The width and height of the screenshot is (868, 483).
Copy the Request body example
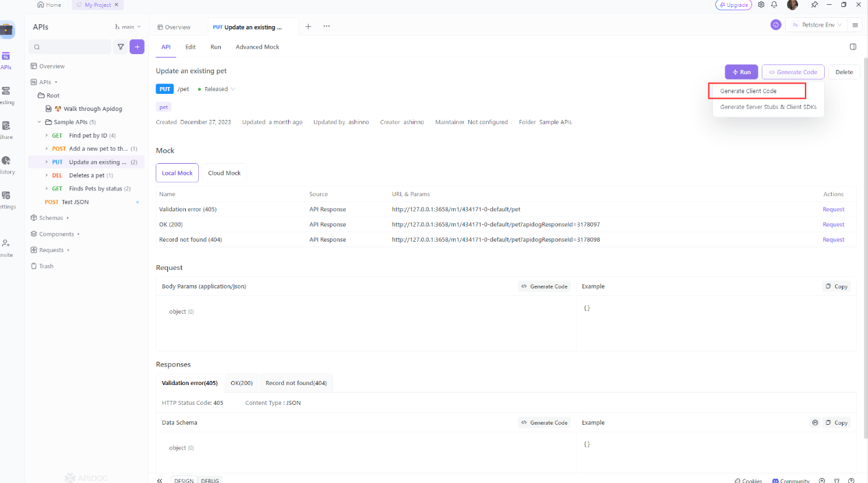coord(836,286)
